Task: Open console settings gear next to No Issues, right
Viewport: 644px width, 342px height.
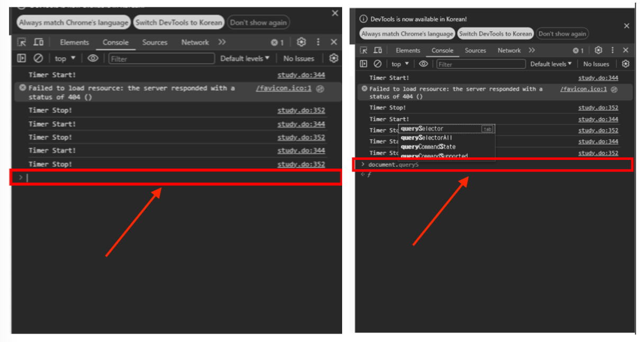Action: (x=625, y=64)
